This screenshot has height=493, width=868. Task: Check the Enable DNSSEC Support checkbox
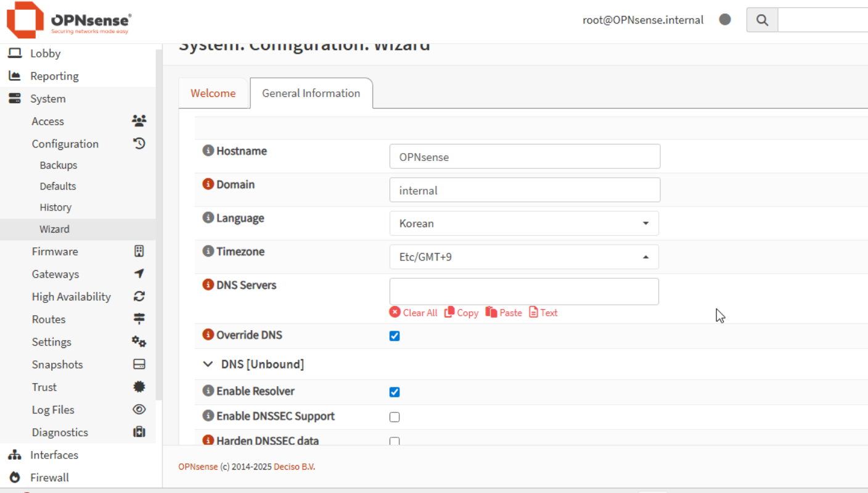(x=395, y=417)
